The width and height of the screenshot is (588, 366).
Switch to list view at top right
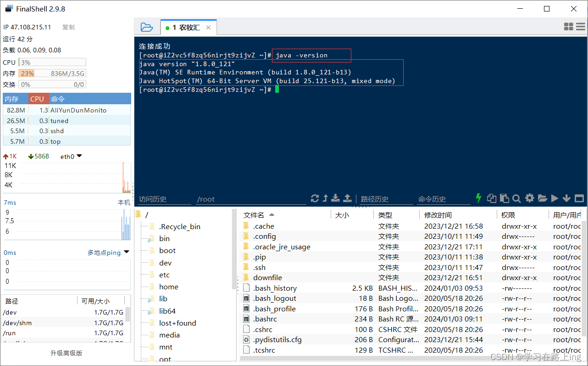[580, 26]
